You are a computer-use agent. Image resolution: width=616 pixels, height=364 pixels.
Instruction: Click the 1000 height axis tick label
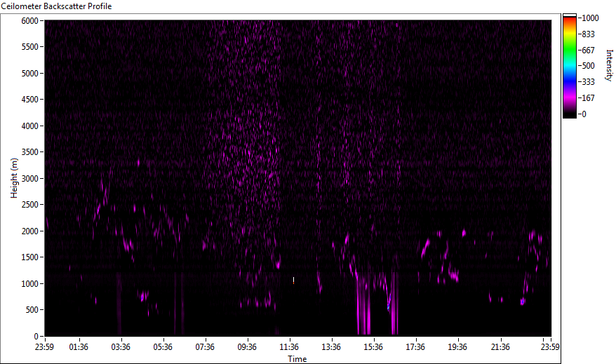tap(30, 284)
